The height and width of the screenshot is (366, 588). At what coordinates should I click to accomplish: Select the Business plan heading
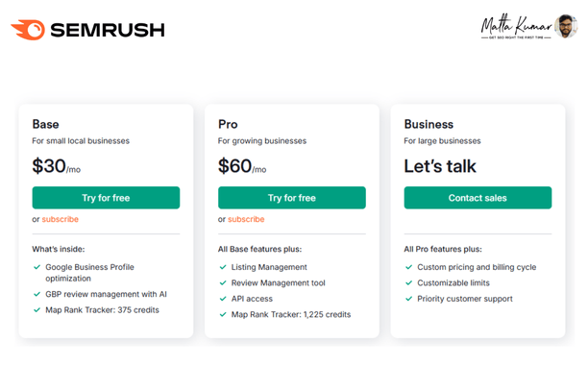tap(429, 124)
